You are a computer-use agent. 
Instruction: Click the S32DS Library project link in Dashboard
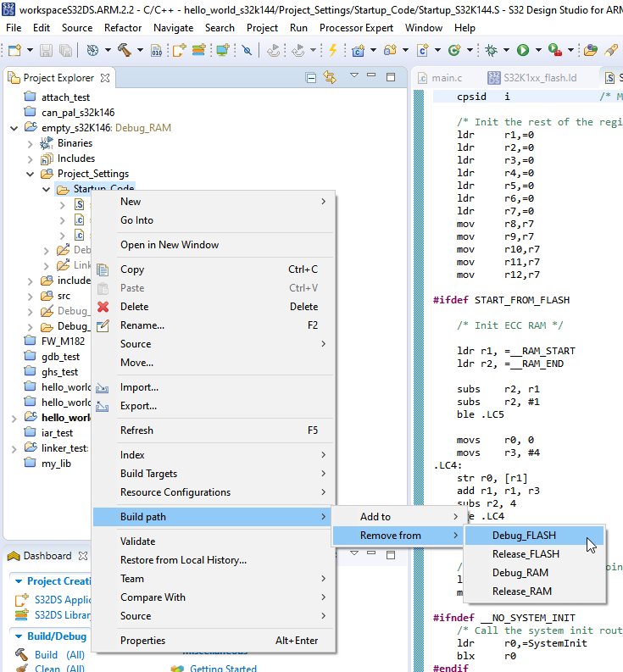click(62, 615)
